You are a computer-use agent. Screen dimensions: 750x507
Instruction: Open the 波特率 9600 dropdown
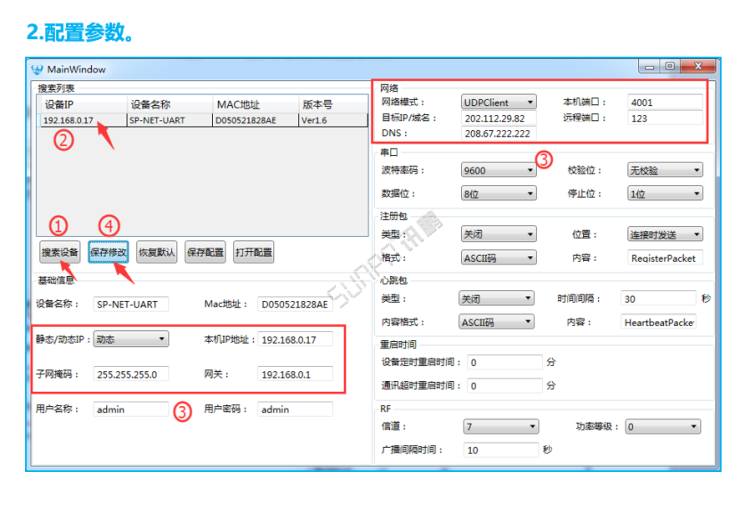(498, 170)
